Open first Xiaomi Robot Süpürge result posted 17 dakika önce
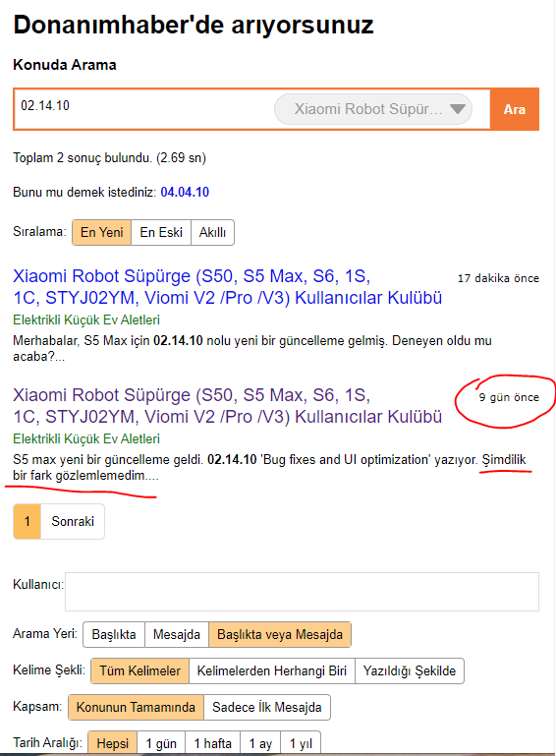The height and width of the screenshot is (756, 556). coord(228,287)
